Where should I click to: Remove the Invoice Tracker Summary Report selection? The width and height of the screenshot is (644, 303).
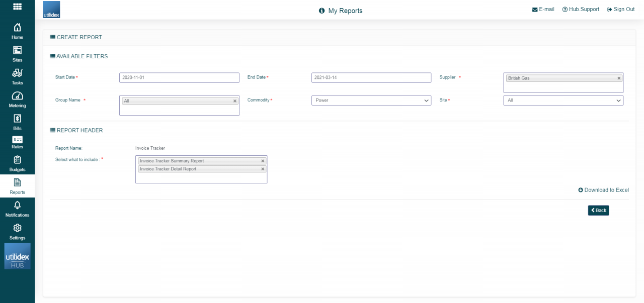262,161
